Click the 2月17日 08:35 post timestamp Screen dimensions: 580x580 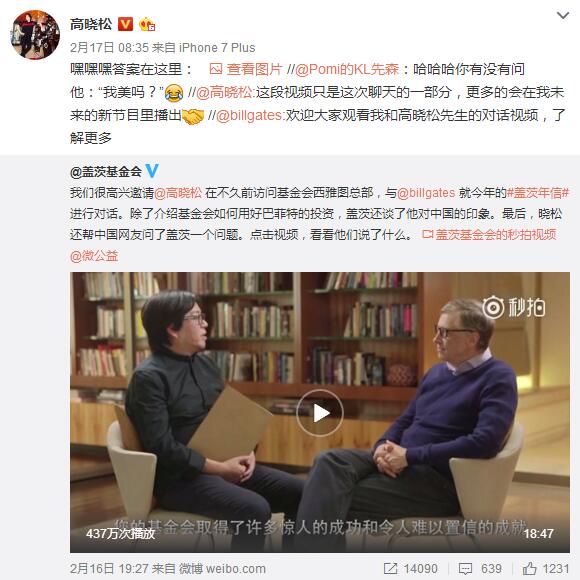tap(109, 47)
